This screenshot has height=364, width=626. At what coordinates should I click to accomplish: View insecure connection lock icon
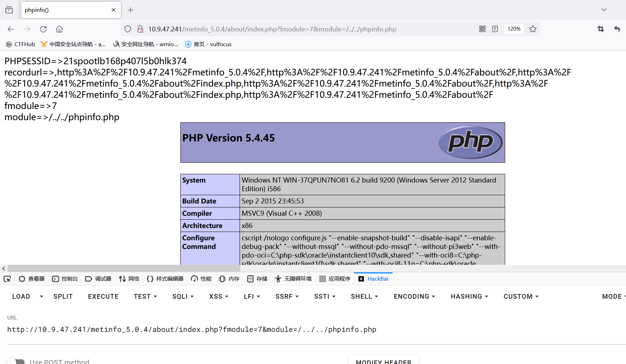pos(140,29)
